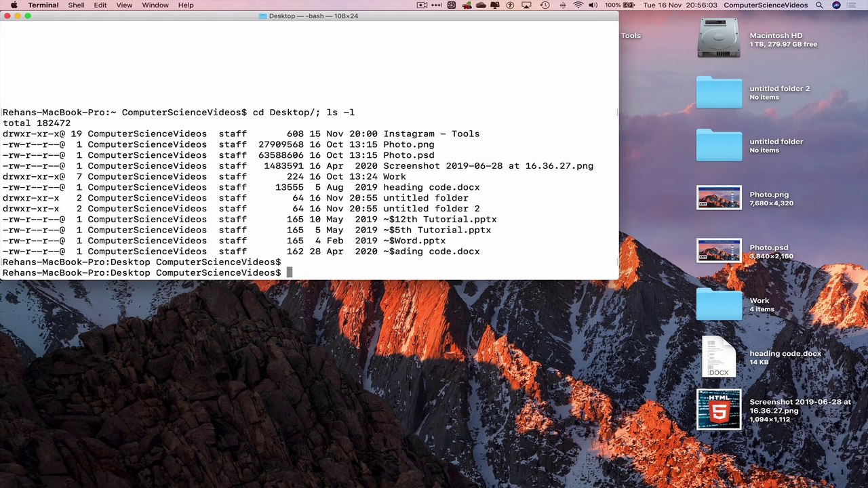Click '~$Word.pptx' in terminal output
The image size is (868, 488).
(414, 241)
